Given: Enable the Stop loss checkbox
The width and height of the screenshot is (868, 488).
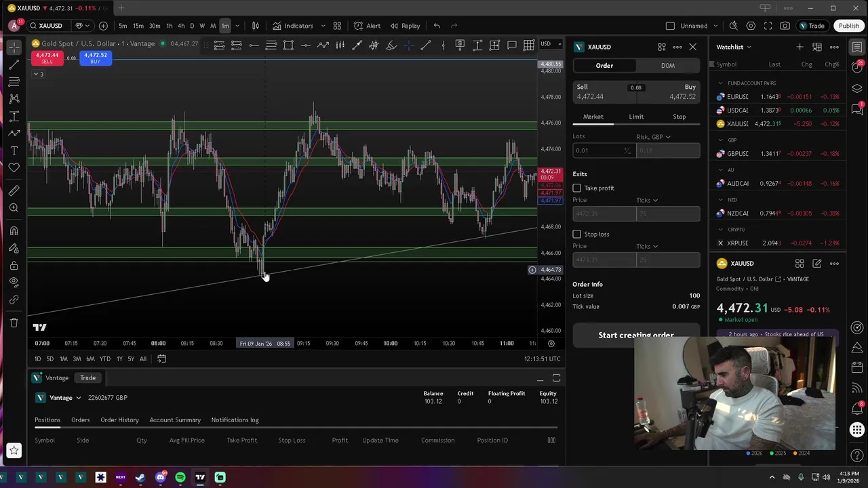Looking at the screenshot, I should point(577,234).
